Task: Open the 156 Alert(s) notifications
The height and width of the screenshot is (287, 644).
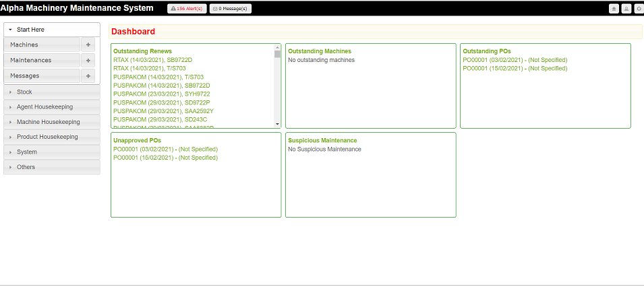Action: (187, 9)
